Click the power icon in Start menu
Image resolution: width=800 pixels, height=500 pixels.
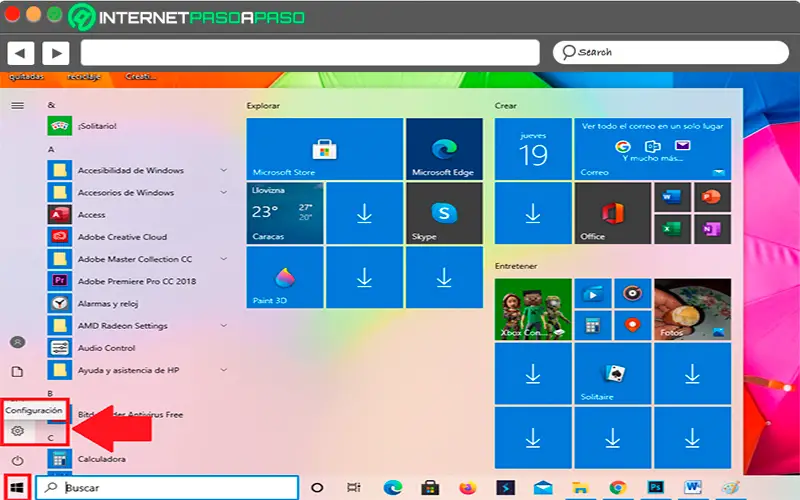pos(18,461)
